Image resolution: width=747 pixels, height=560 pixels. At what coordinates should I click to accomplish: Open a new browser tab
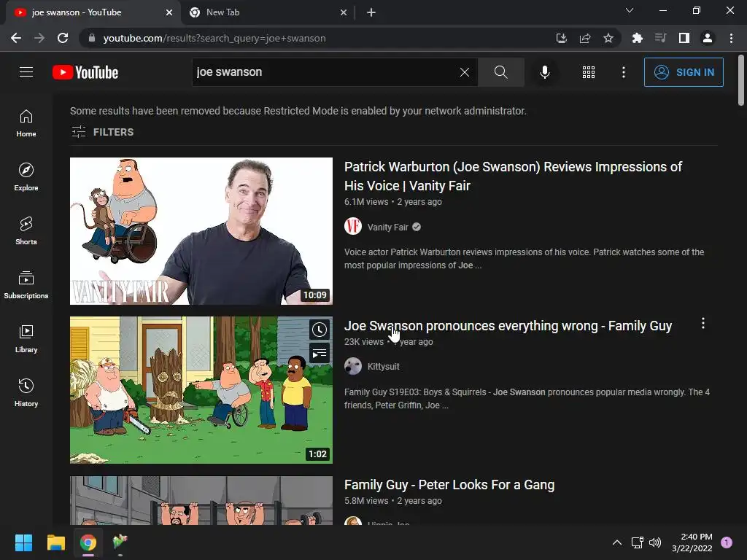(x=371, y=12)
